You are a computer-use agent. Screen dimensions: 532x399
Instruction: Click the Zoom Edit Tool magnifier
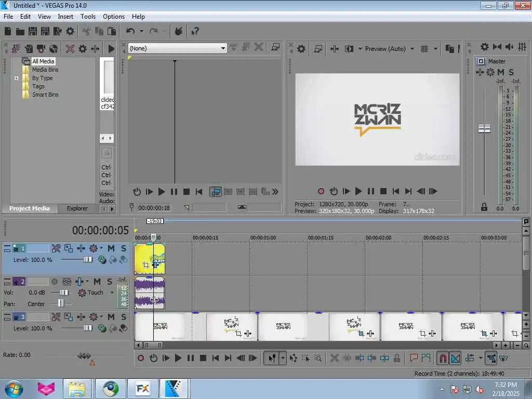point(318,358)
